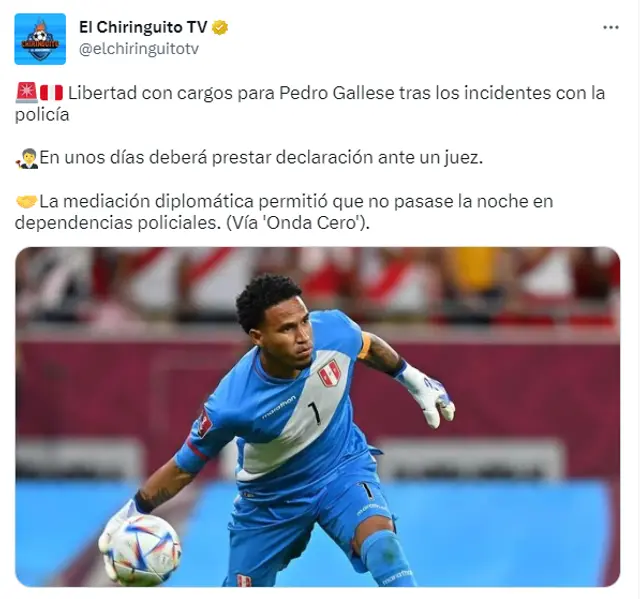The width and height of the screenshot is (640, 599).
Task: Click the marathon logo on the jersey chest
Action: point(278,407)
